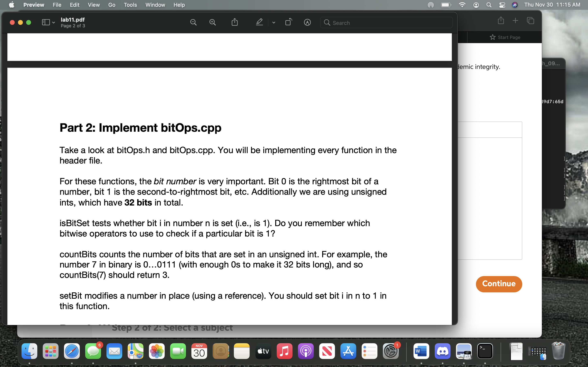Open System Settings from the Dock
The image size is (588, 367).
pos(391,351)
